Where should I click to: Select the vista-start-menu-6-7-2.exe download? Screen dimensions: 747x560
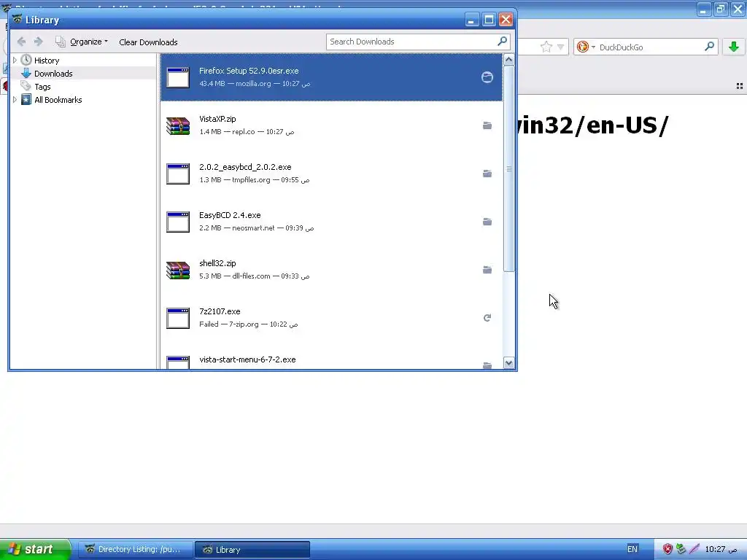click(x=332, y=356)
